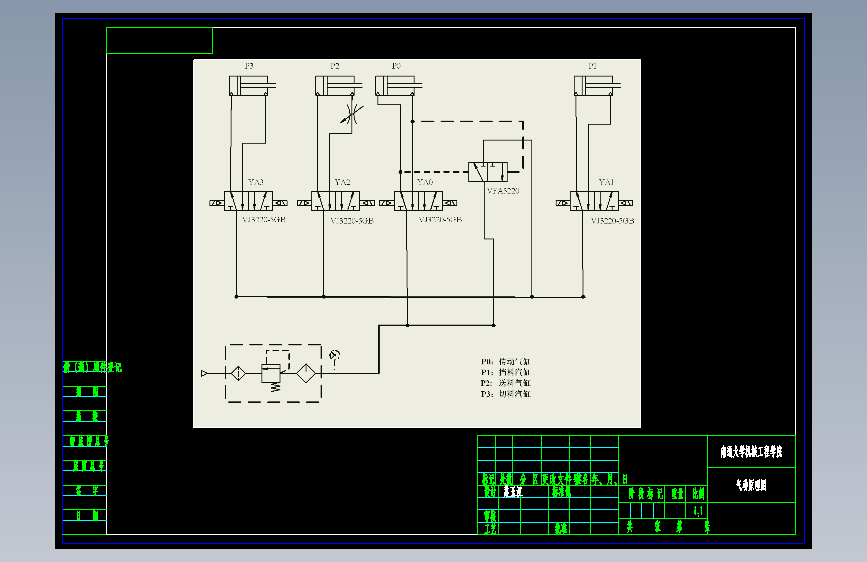Click the model label below YA0 valve
Screen dimensions: 867x562
point(440,220)
